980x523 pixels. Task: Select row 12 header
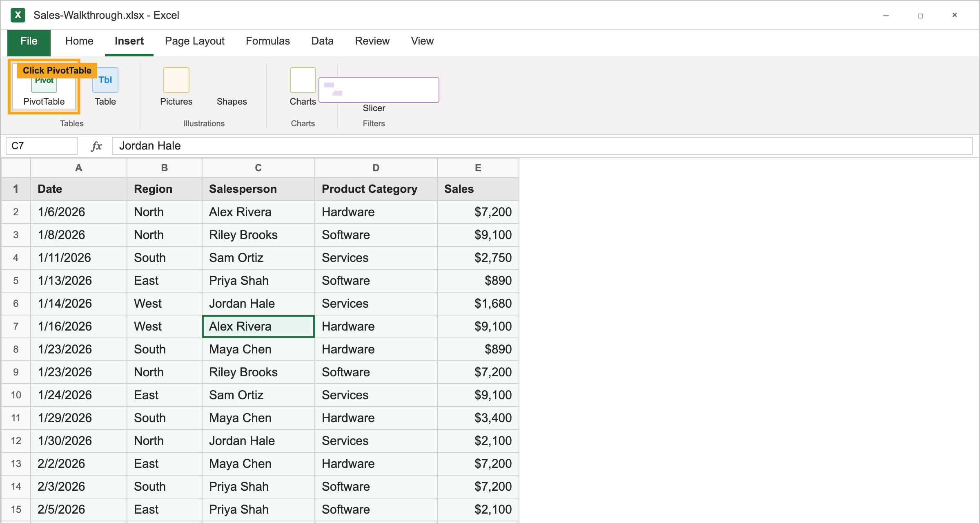coord(16,441)
